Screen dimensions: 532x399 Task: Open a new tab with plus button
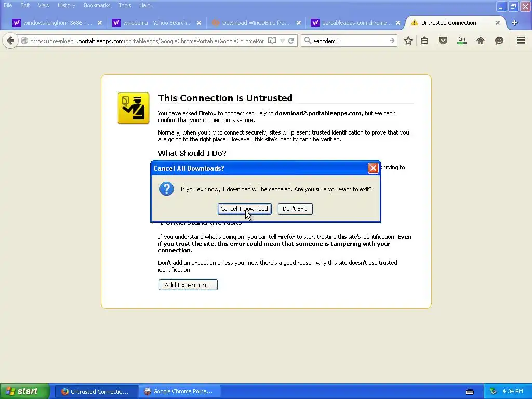click(515, 23)
